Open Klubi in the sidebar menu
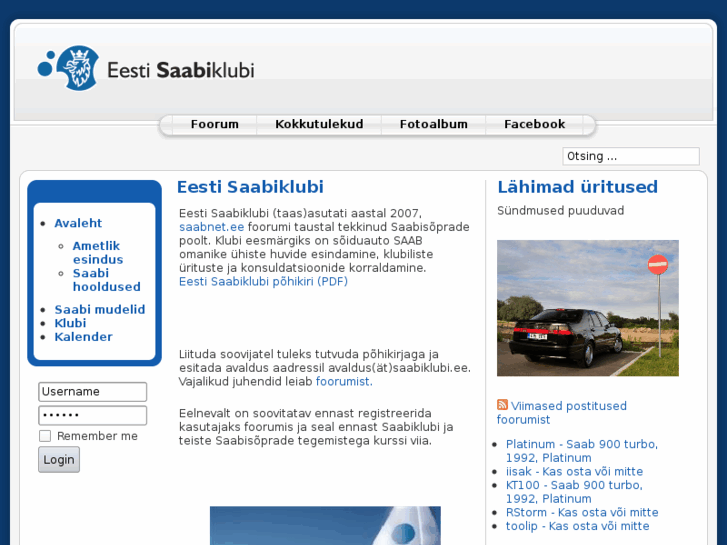 click(70, 323)
